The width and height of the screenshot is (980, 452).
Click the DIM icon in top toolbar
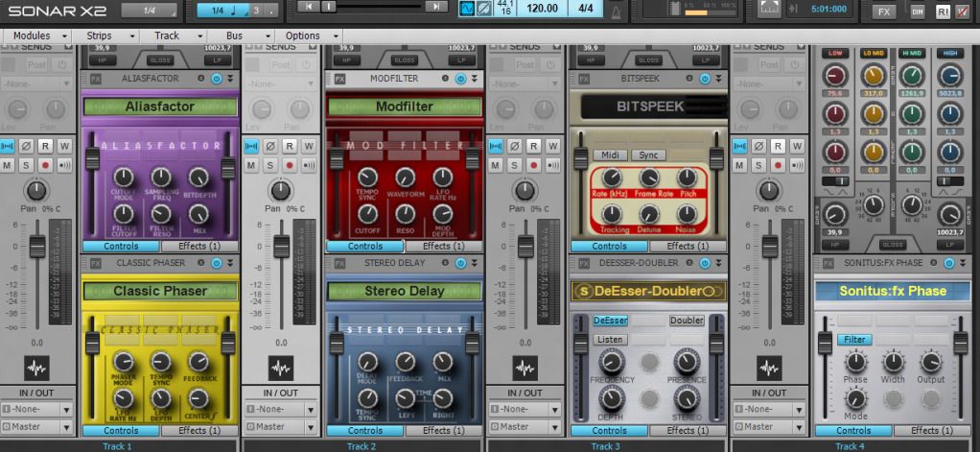918,12
